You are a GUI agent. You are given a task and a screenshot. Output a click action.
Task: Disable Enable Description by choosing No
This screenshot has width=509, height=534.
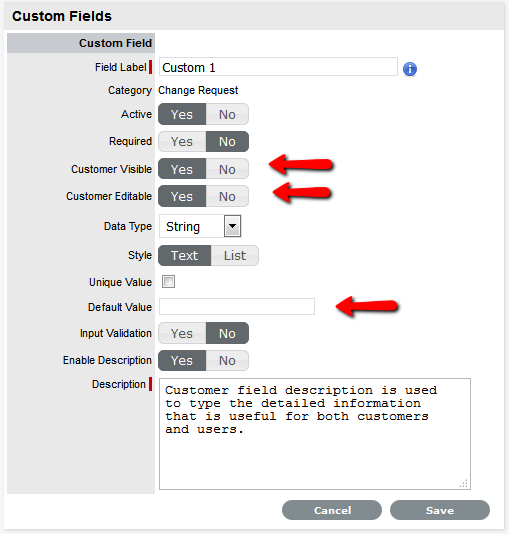click(x=227, y=360)
